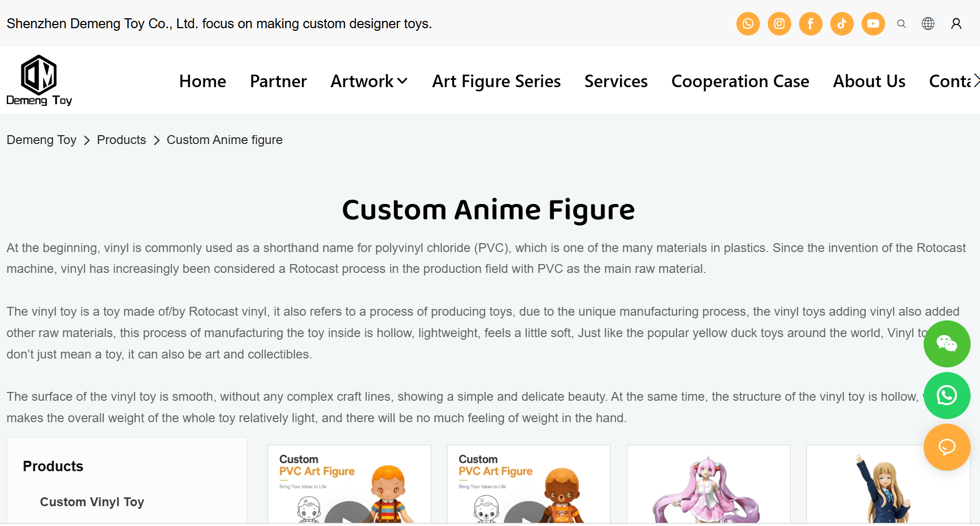Follow the Products breadcrumb link
Image resolution: width=980 pixels, height=526 pixels.
[x=122, y=140]
